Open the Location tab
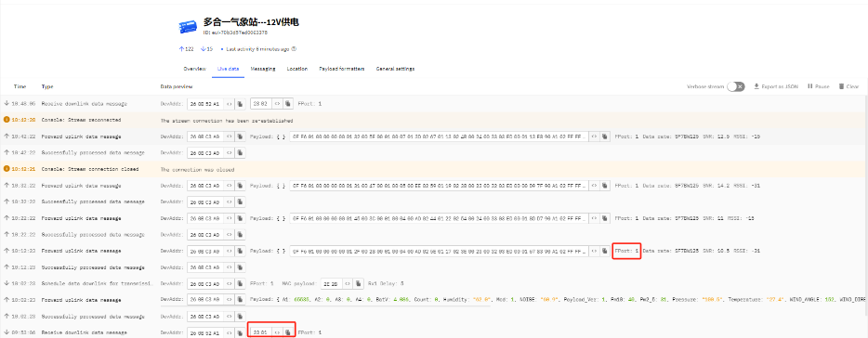This screenshot has width=868, height=338. click(x=297, y=69)
